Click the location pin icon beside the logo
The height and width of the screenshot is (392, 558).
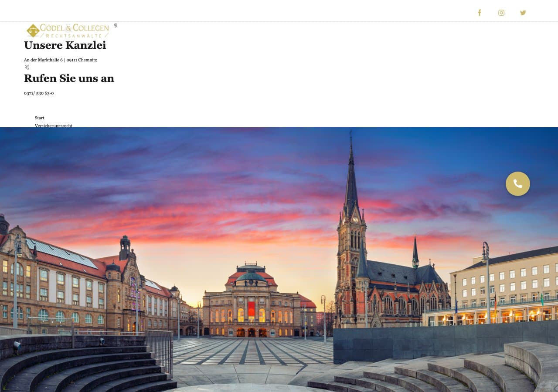[x=116, y=26]
